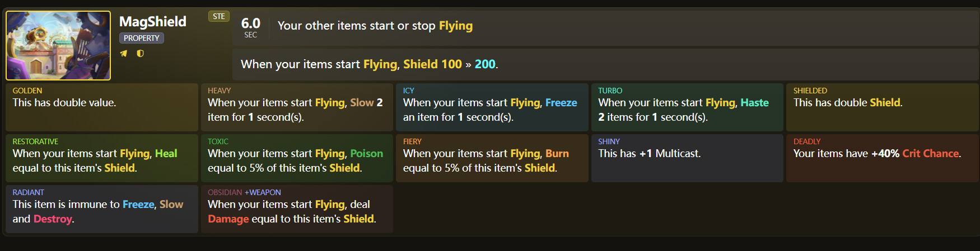Viewport: 980px width, 251px height.
Task: Select the Toxic enchantment card
Action: click(297, 158)
